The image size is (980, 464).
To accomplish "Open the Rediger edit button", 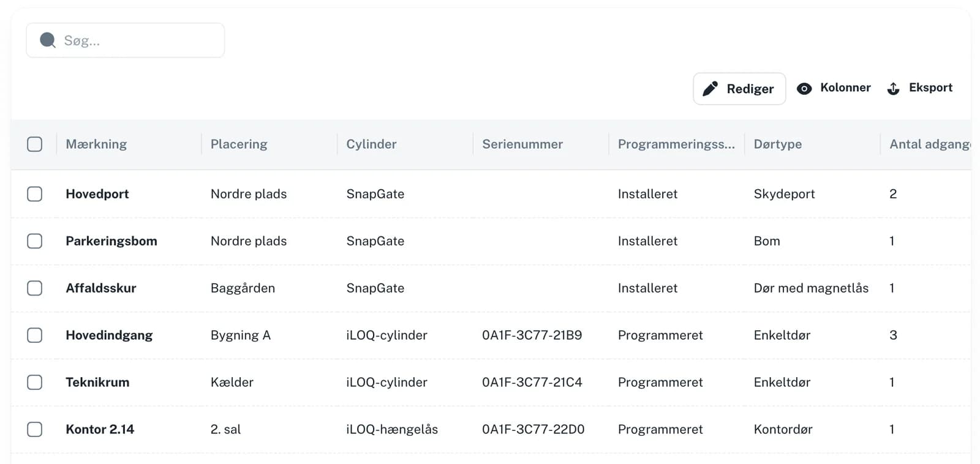I will [x=739, y=89].
